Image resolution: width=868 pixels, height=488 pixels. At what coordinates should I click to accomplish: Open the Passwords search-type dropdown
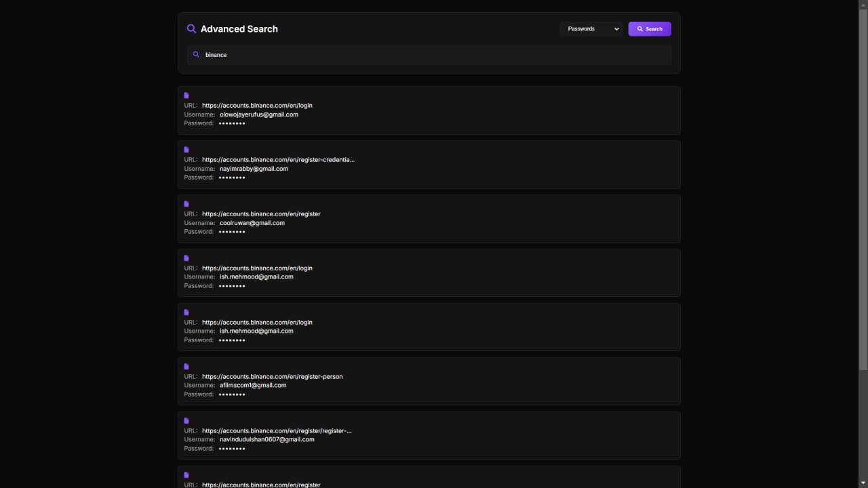(591, 28)
